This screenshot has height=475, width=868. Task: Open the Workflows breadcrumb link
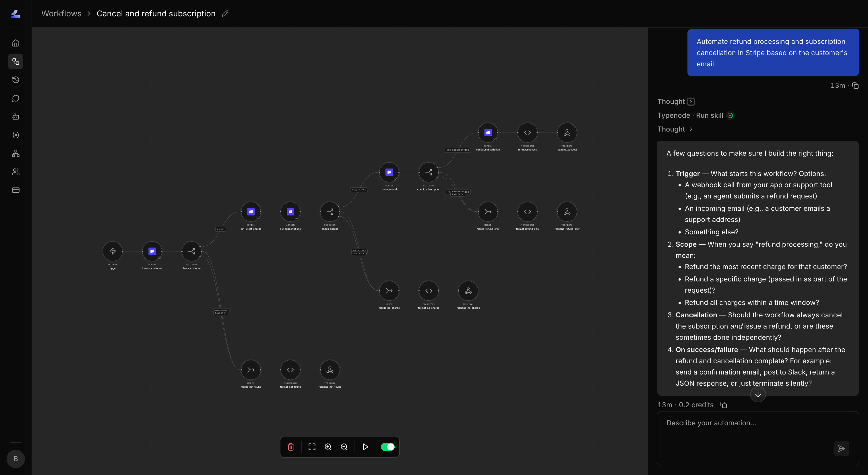[61, 13]
